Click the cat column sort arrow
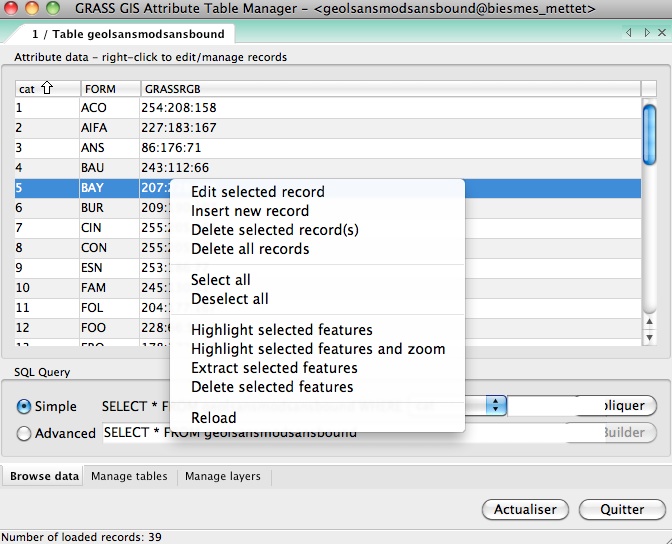The height and width of the screenshot is (544, 672). [x=46, y=89]
